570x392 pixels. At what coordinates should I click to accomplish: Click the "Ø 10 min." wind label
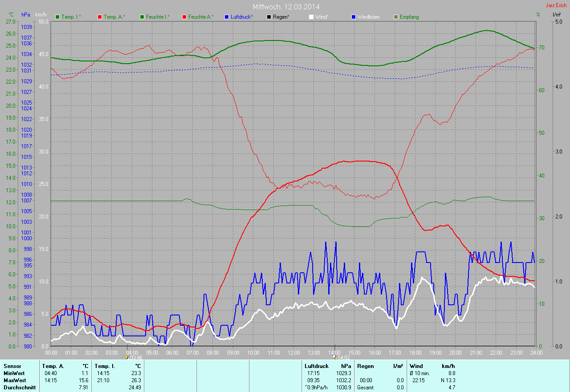(419, 373)
